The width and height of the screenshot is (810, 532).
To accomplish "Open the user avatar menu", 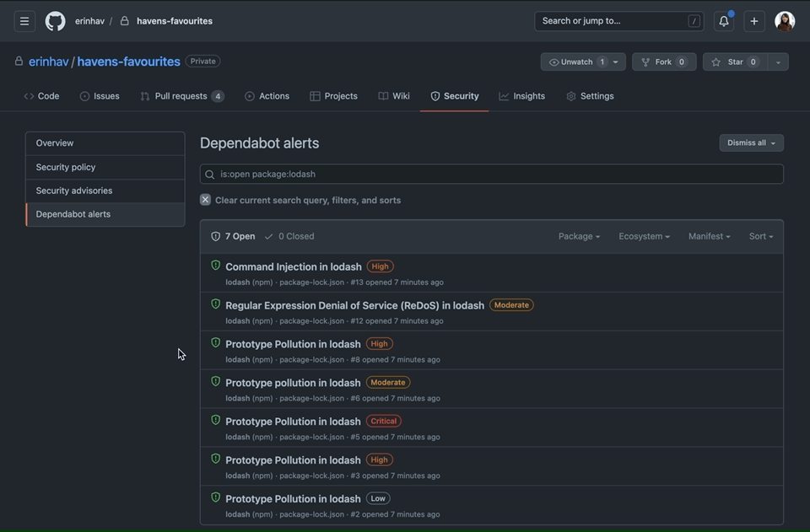I will pos(785,21).
